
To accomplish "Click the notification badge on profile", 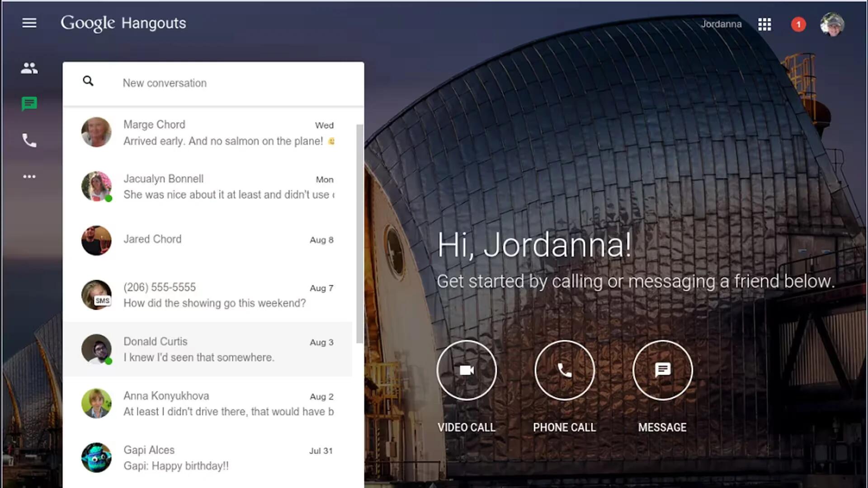I will (x=798, y=24).
